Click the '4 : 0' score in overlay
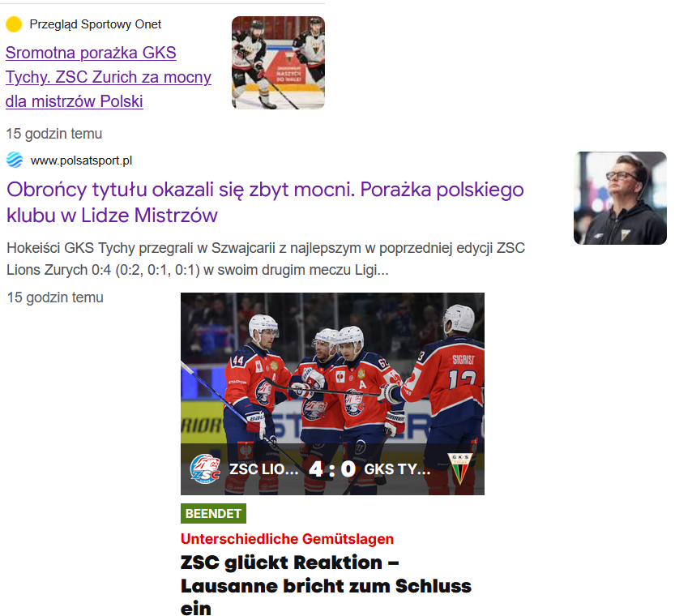 point(332,469)
